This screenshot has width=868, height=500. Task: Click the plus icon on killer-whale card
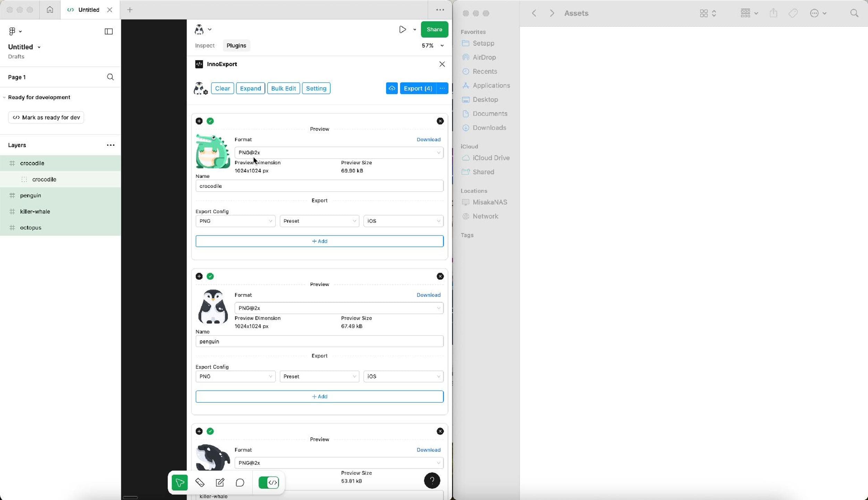[199, 431]
